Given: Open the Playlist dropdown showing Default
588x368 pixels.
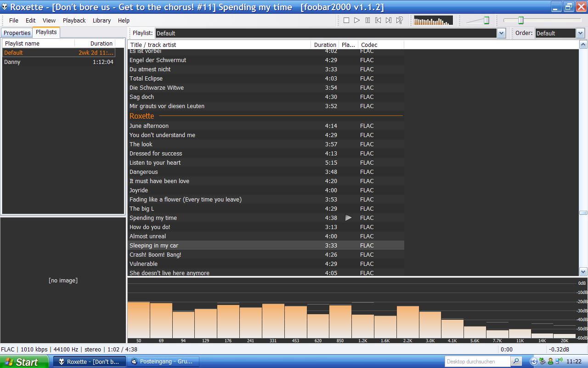Looking at the screenshot, I should pyautogui.click(x=330, y=33).
